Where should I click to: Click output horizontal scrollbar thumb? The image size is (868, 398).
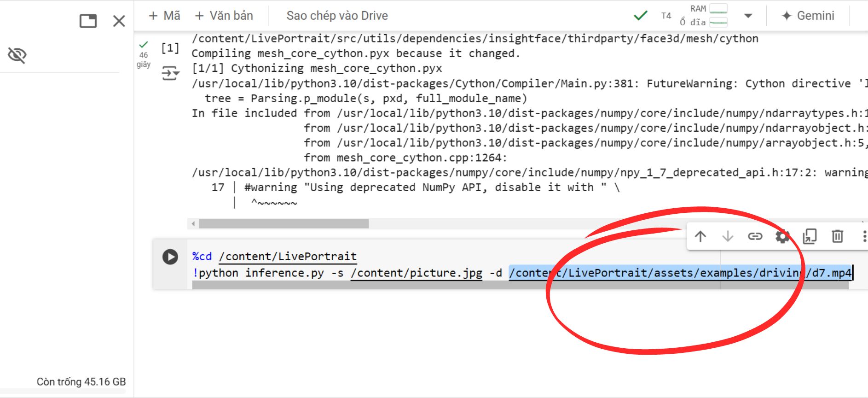click(284, 224)
